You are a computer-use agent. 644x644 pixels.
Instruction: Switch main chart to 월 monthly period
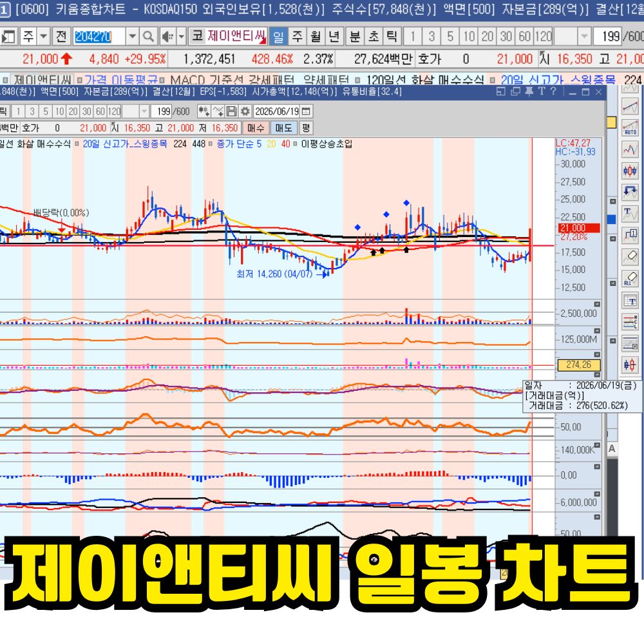(x=316, y=37)
